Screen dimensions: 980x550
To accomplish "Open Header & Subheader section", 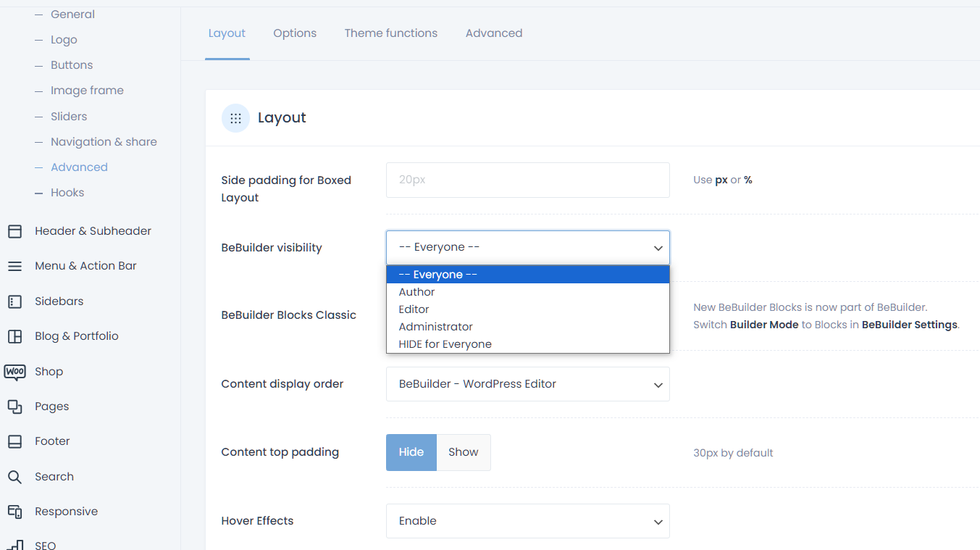I will tap(93, 231).
